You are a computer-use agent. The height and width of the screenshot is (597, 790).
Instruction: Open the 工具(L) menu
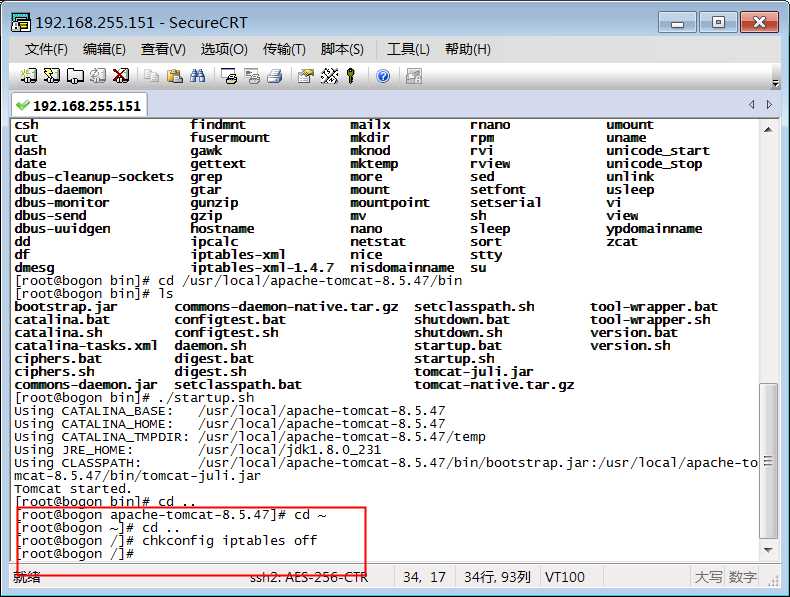(x=408, y=49)
